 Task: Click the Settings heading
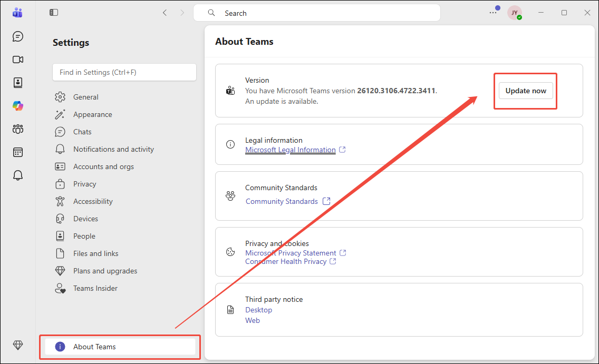tap(71, 42)
